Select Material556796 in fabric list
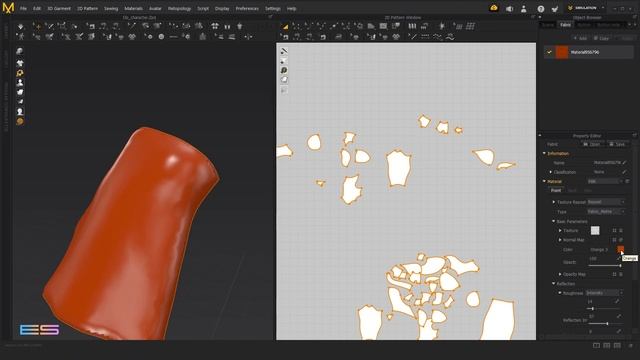This screenshot has width=640, height=360. coord(589,52)
